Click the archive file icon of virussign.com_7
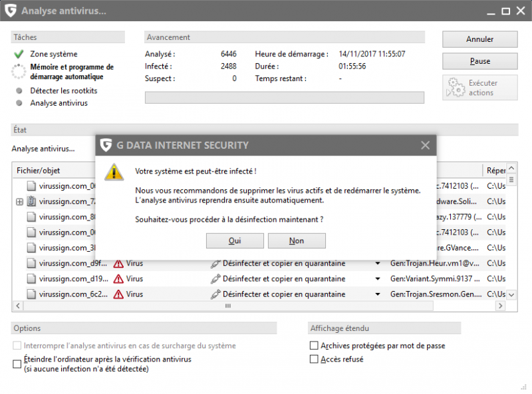 coord(31,201)
